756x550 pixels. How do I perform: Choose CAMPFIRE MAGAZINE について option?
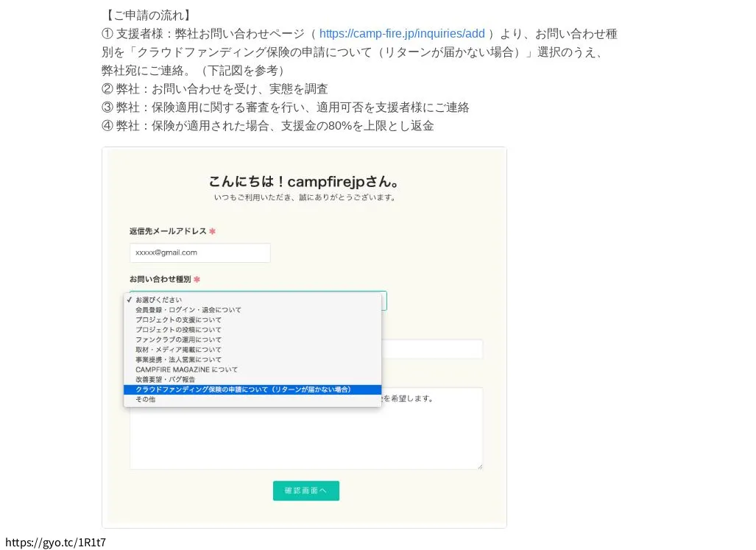[x=186, y=370]
